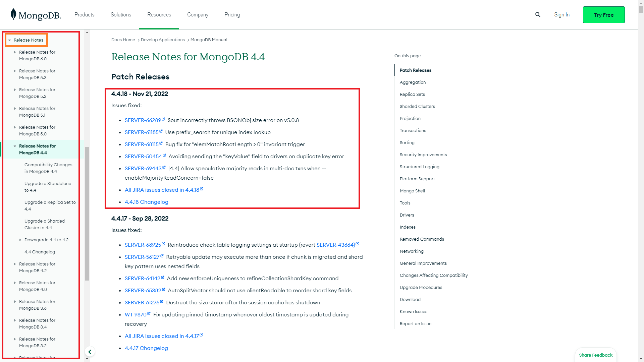Open the 4.4.18 Changelog link

pyautogui.click(x=146, y=202)
